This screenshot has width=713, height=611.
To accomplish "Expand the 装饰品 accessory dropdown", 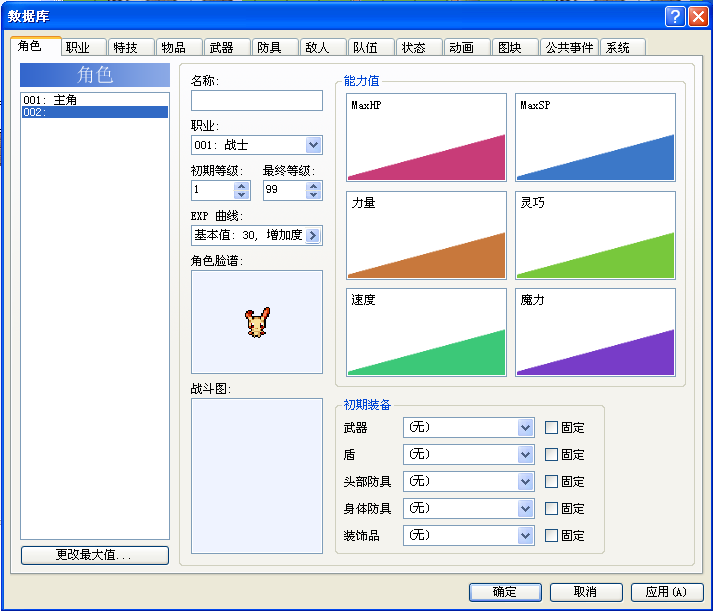I will pyautogui.click(x=525, y=536).
